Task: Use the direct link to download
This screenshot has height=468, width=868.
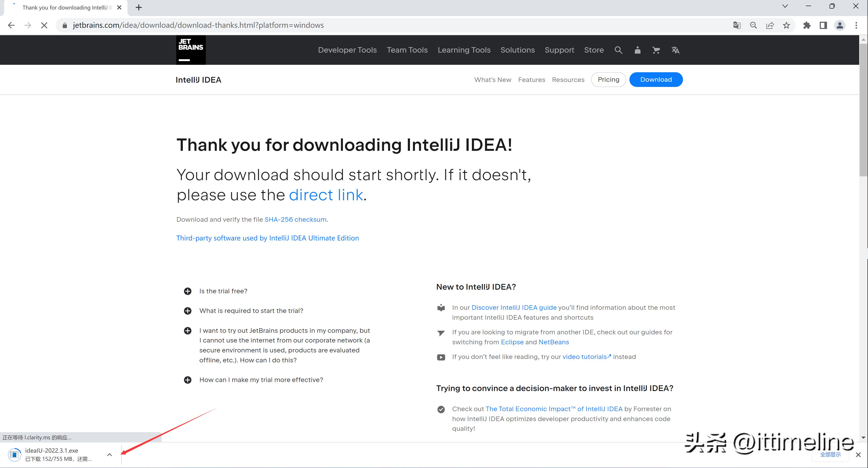Action: pos(326,195)
